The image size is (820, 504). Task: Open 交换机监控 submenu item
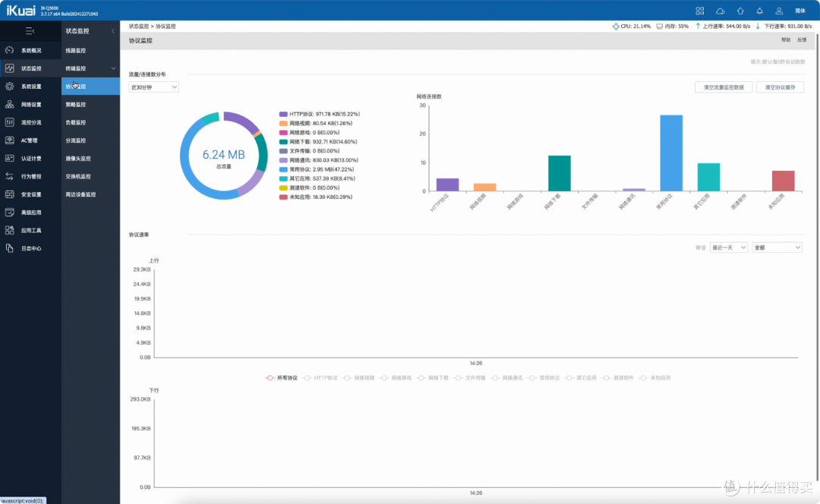78,176
